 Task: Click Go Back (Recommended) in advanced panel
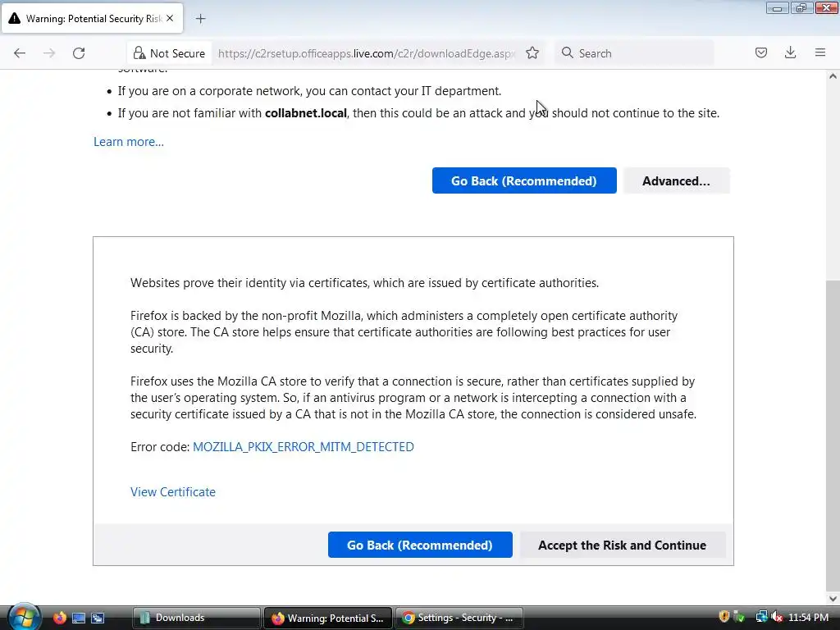click(x=420, y=545)
